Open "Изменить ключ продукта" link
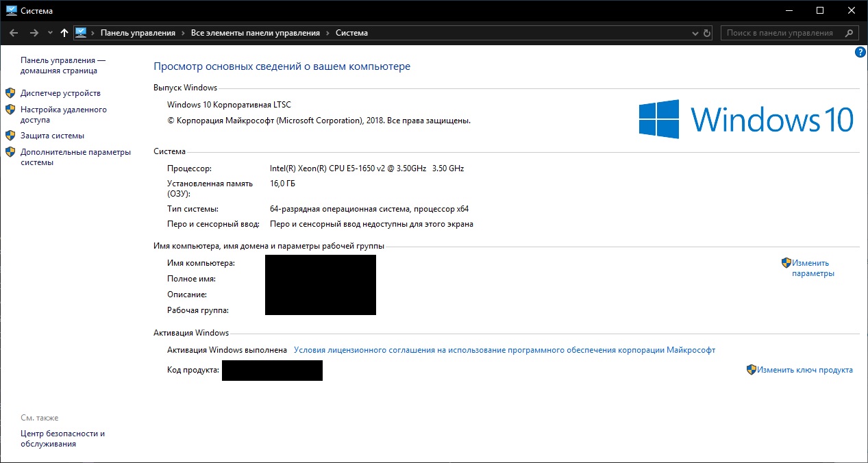This screenshot has width=868, height=463. pos(805,370)
